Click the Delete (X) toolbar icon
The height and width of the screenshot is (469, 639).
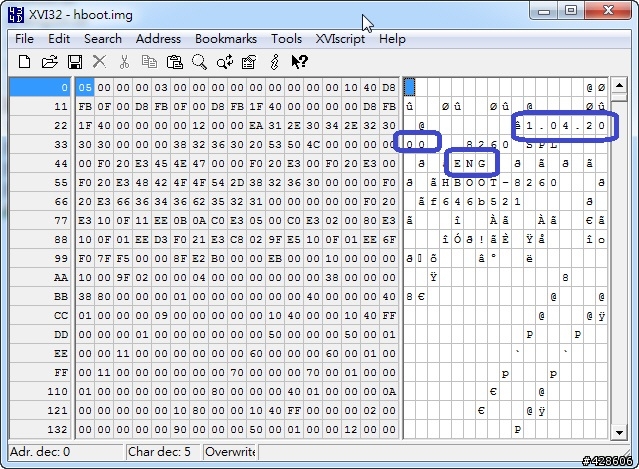(99, 62)
